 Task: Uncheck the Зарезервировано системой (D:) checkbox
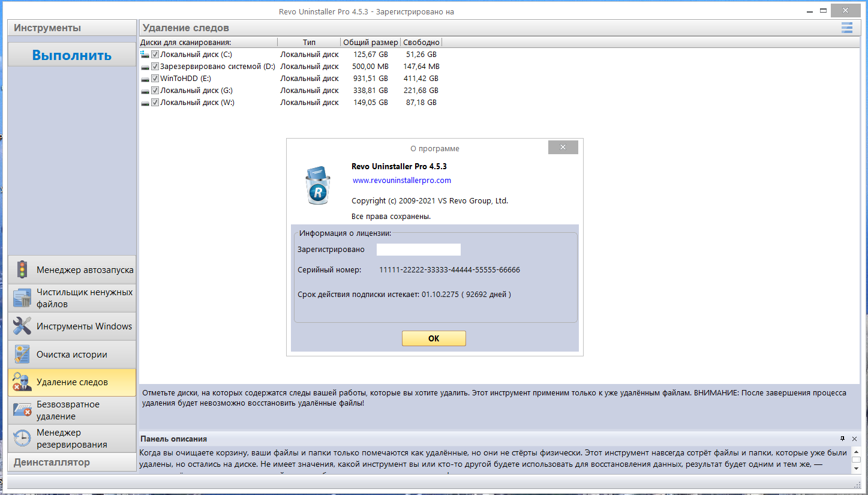point(155,67)
